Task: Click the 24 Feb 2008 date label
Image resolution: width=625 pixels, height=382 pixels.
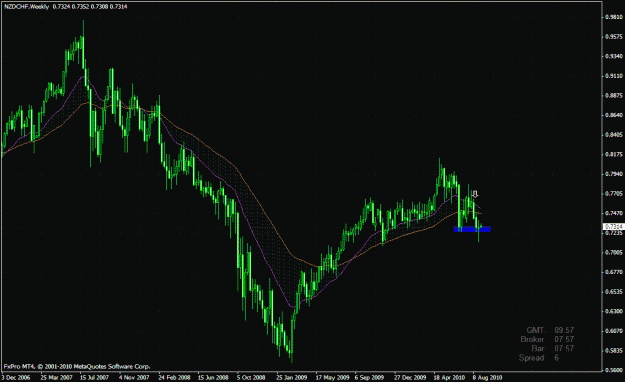Action: click(174, 377)
